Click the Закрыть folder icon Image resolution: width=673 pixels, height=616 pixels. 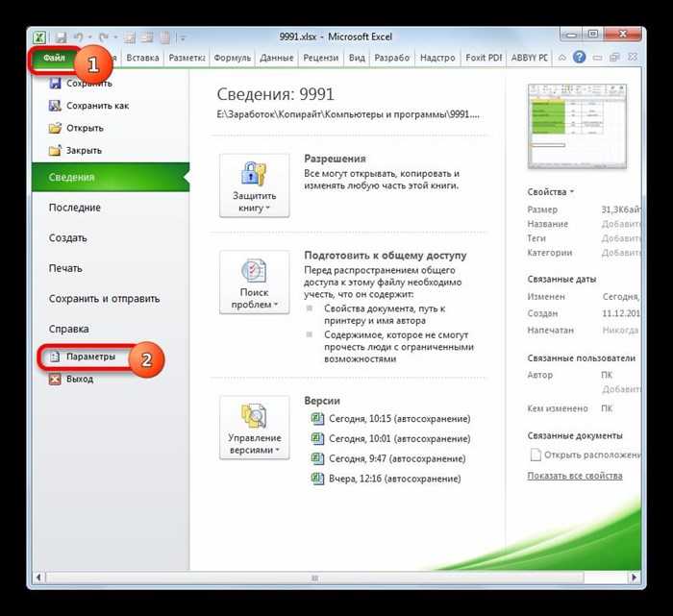tap(55, 150)
